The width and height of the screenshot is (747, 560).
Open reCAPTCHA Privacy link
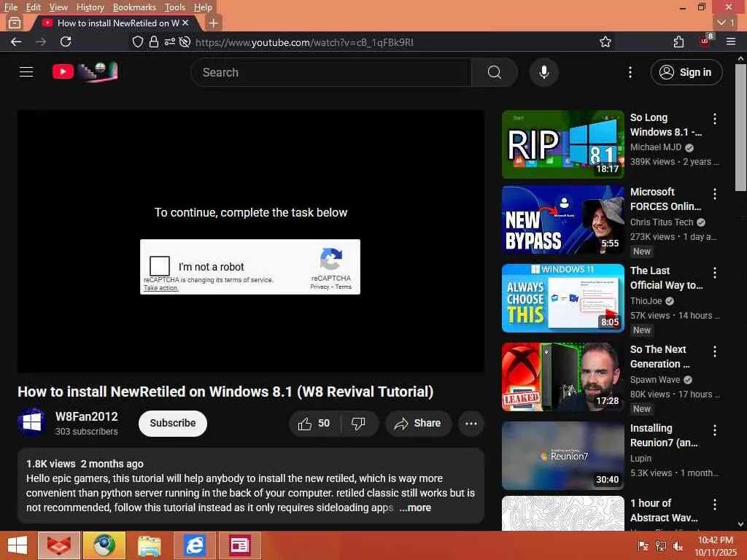(x=320, y=287)
